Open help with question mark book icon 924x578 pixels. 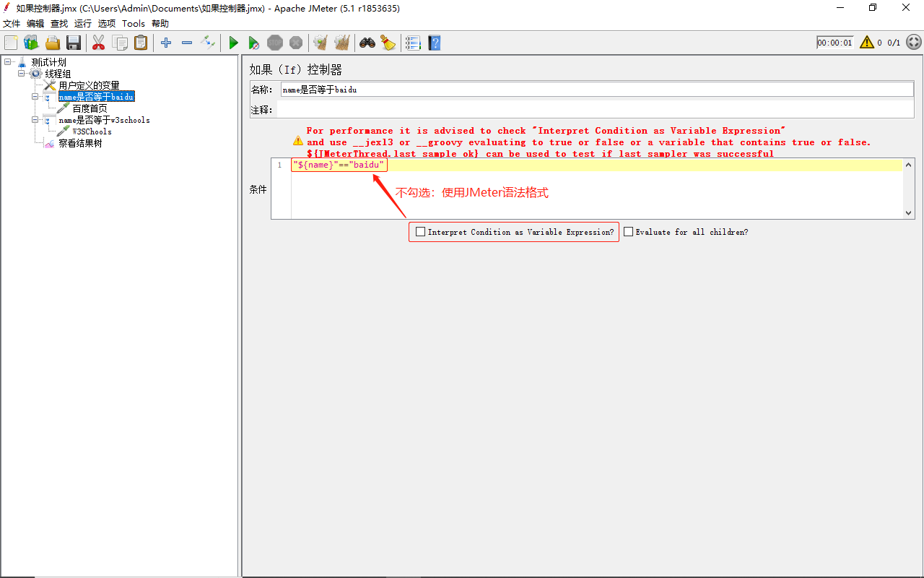point(434,43)
